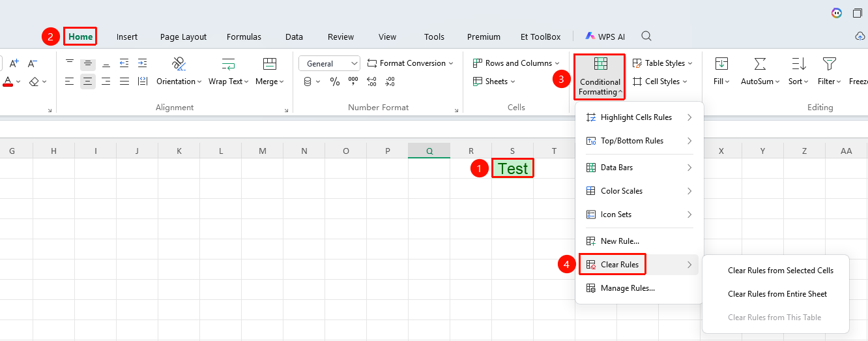Toggle align left icon
The height and width of the screenshot is (341, 868).
point(70,82)
